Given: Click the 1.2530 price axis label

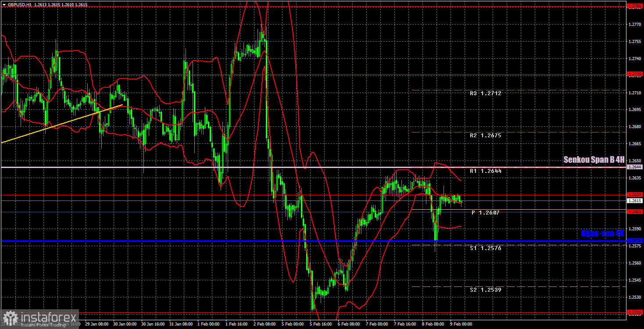Looking at the screenshot, I should point(635,297).
